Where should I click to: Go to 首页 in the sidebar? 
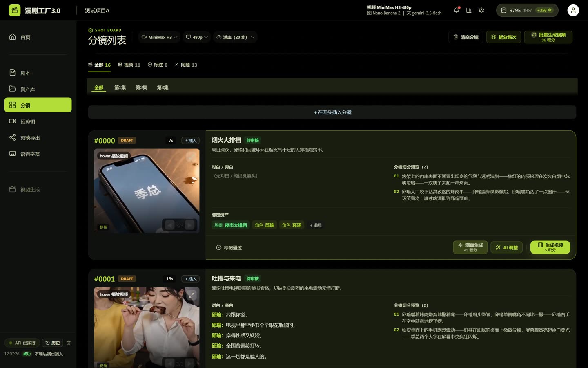click(x=38, y=37)
